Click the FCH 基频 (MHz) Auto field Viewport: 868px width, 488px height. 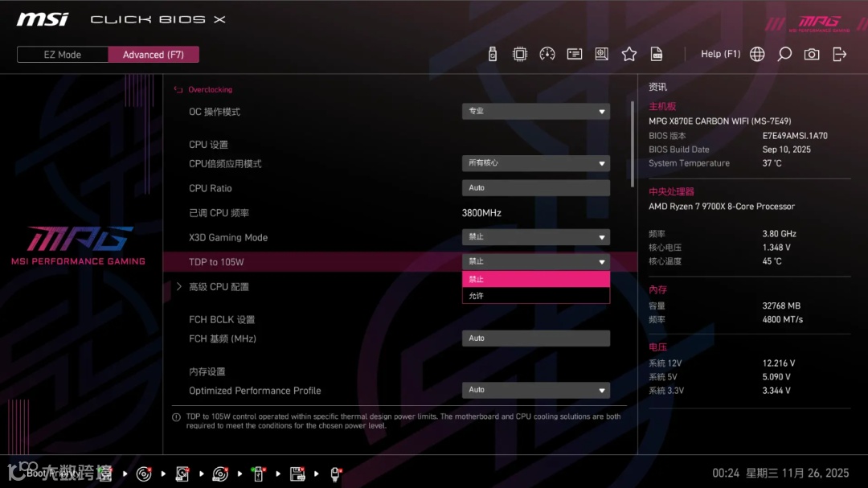(x=536, y=338)
